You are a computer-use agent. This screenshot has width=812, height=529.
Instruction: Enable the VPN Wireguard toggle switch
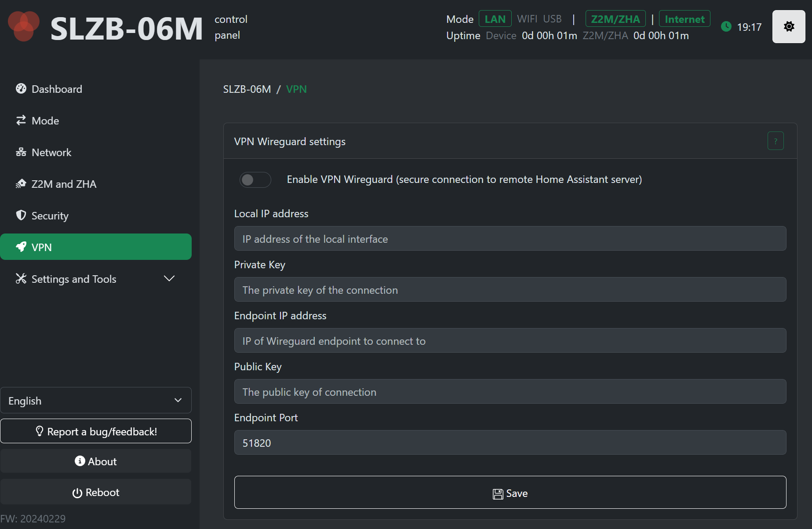(255, 179)
